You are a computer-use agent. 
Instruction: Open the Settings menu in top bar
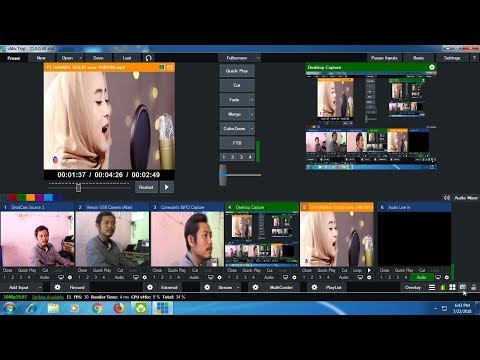click(452, 58)
